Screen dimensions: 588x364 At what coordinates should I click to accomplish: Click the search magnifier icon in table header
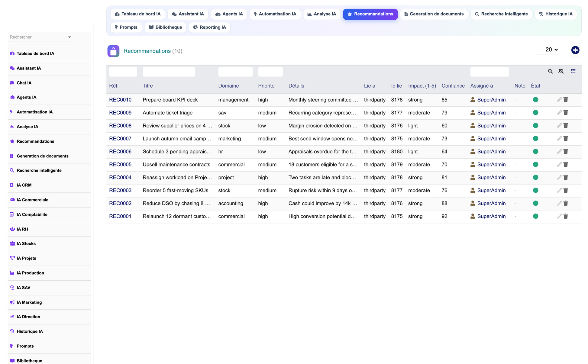coord(550,71)
